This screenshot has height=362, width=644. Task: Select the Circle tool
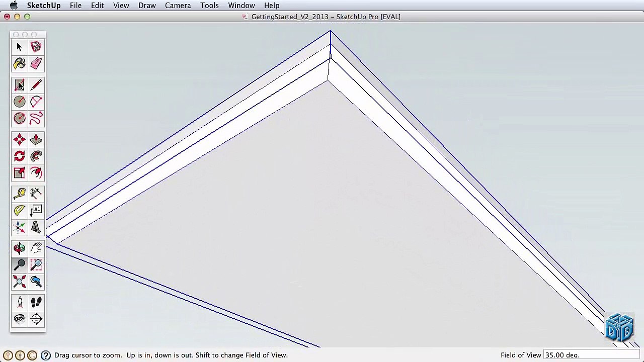pyautogui.click(x=19, y=102)
